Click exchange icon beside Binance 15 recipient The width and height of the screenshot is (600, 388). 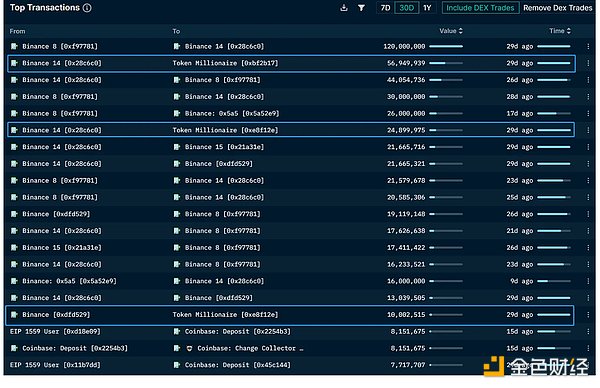[x=176, y=147]
